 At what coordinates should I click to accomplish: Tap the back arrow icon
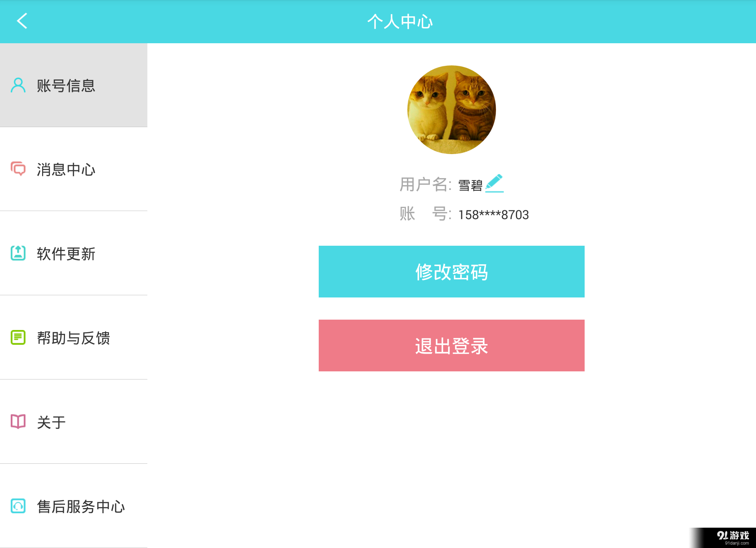[22, 21]
